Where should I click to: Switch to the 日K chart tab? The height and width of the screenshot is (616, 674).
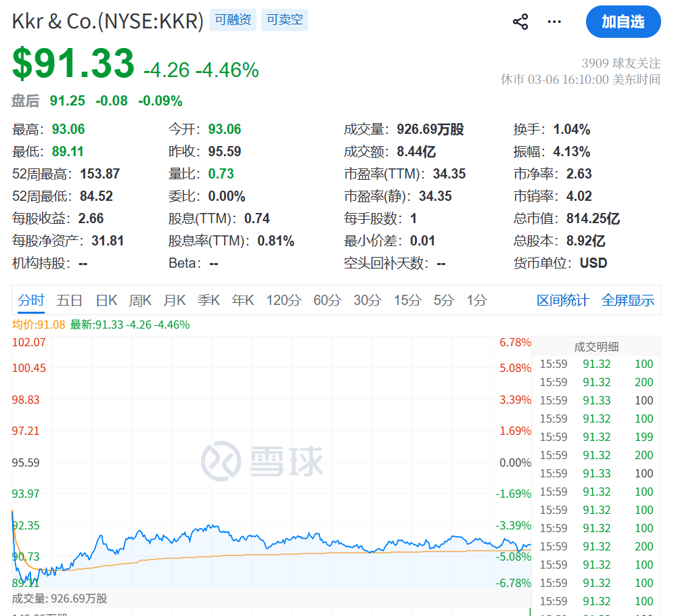(106, 300)
